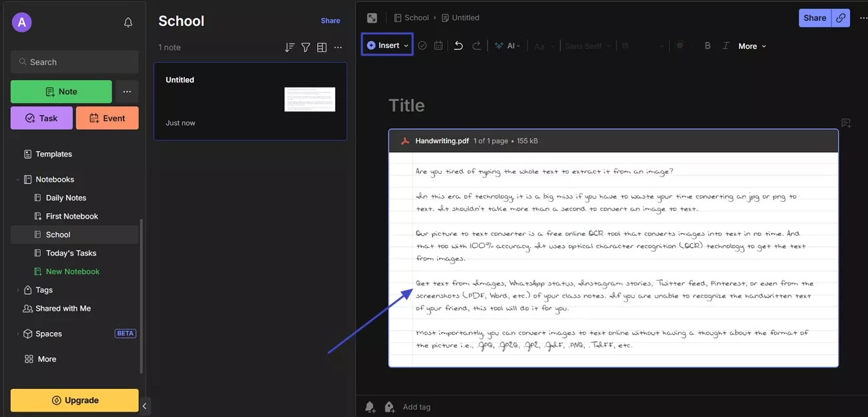Click the filter icon above the note list
This screenshot has height=417, width=868.
[x=305, y=47]
